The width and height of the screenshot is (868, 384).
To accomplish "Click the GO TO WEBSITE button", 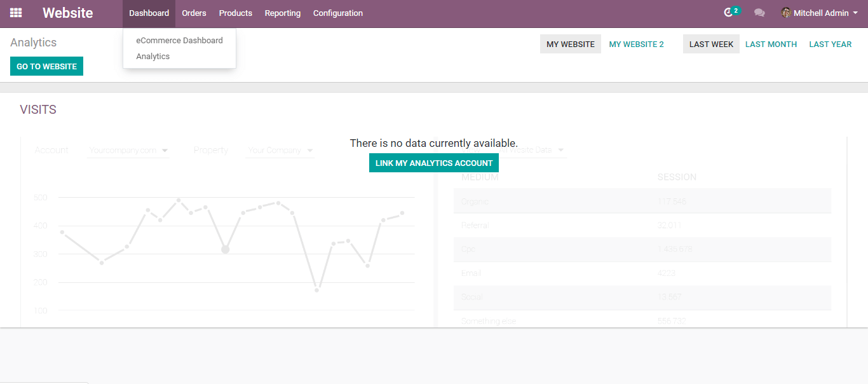I will [46, 66].
